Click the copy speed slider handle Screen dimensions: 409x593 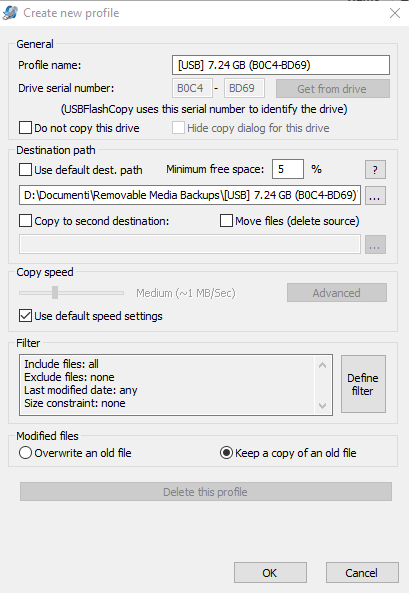(x=55, y=292)
